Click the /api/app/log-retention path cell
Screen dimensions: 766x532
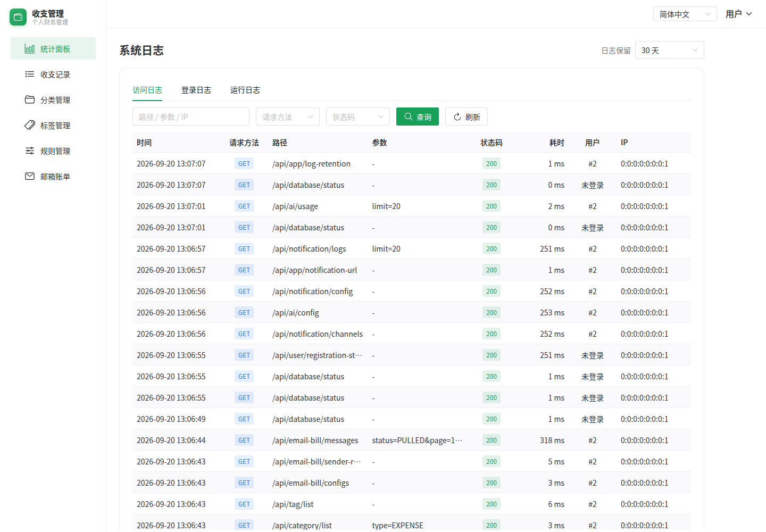point(311,164)
